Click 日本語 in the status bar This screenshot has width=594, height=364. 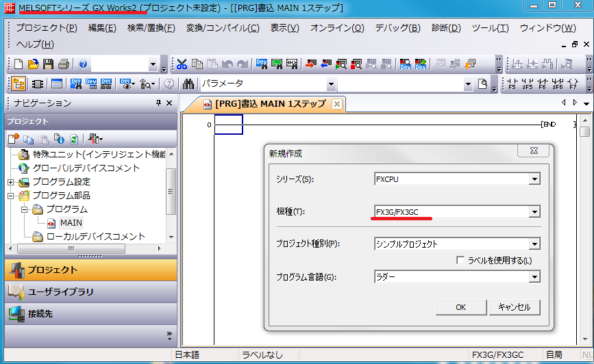[187, 355]
